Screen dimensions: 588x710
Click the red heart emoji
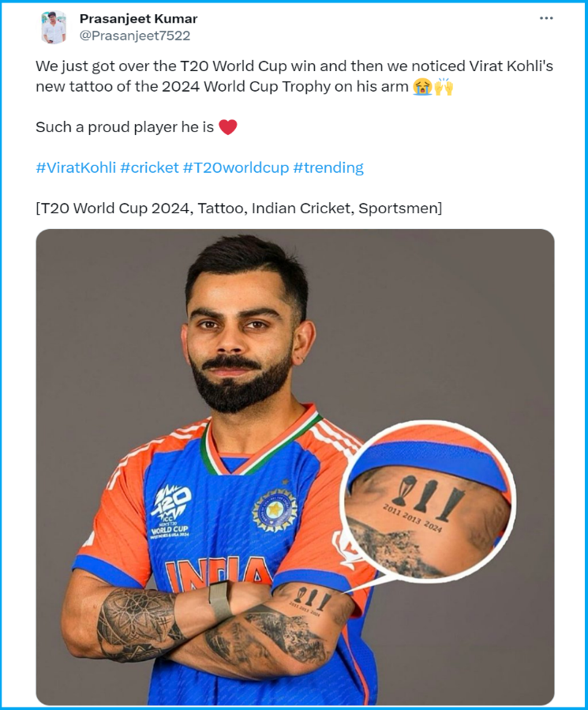(227, 127)
